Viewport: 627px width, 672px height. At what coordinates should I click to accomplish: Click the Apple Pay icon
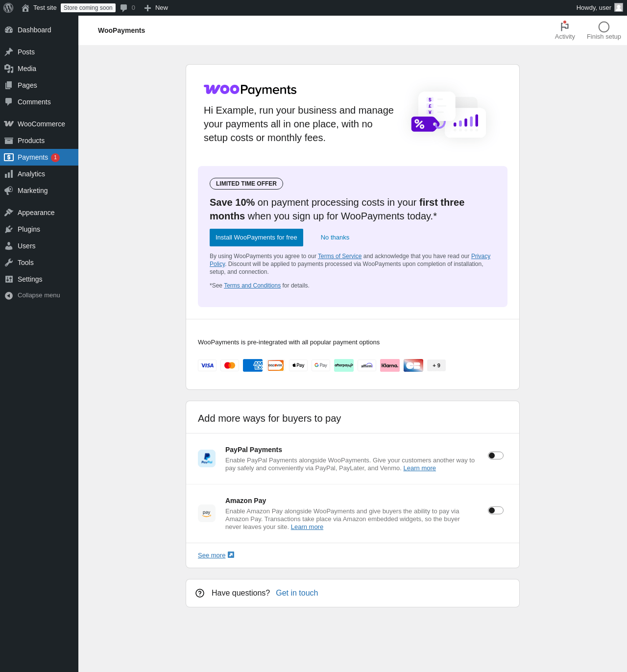click(298, 365)
